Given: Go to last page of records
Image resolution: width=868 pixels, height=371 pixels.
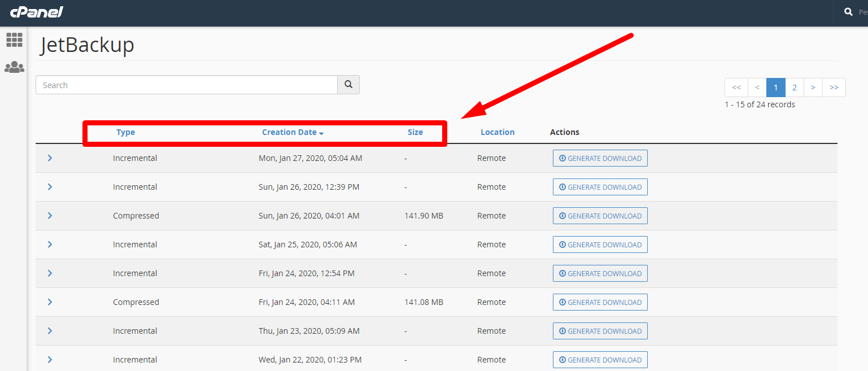Looking at the screenshot, I should tap(834, 88).
